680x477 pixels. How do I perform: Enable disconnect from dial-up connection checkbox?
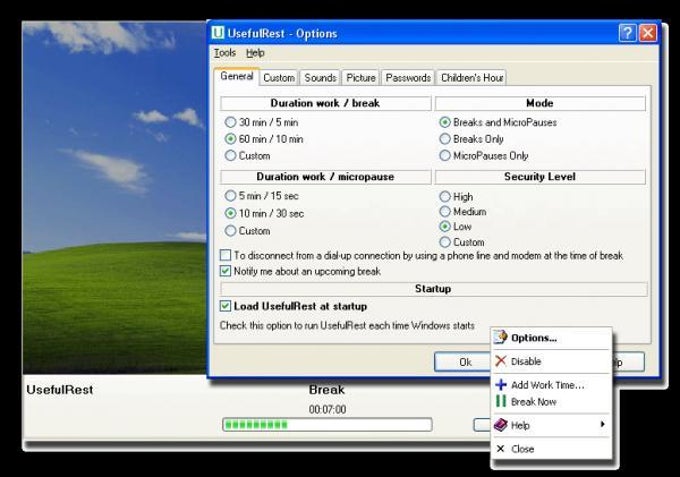point(225,255)
